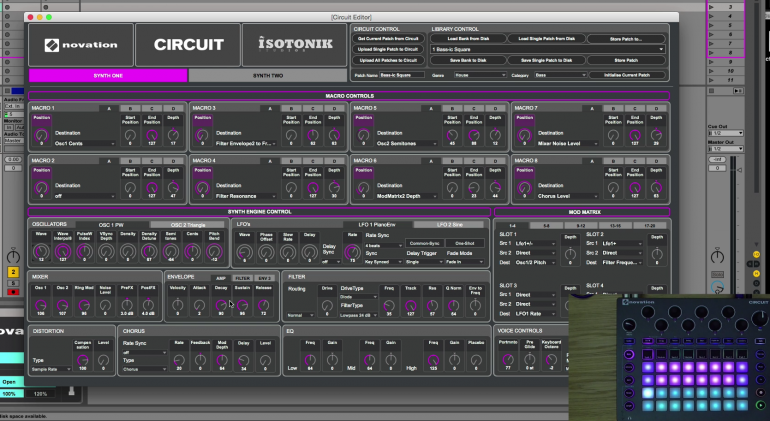Arm the Ableton track red record button
This screenshot has height=421, width=770.
[13, 292]
